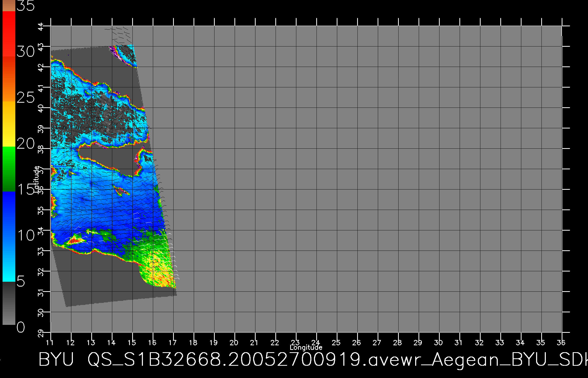Click longitude tick label 36
The height and width of the screenshot is (378, 588).
(x=561, y=342)
